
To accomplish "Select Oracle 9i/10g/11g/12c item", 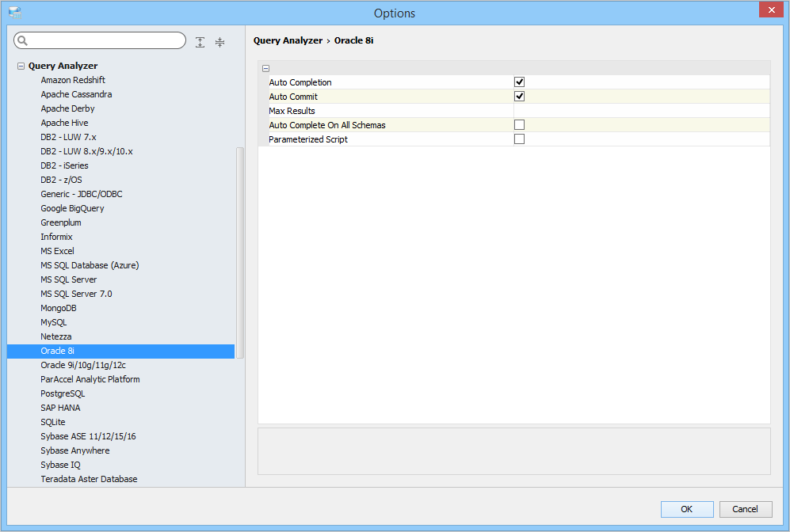I will [x=83, y=366].
